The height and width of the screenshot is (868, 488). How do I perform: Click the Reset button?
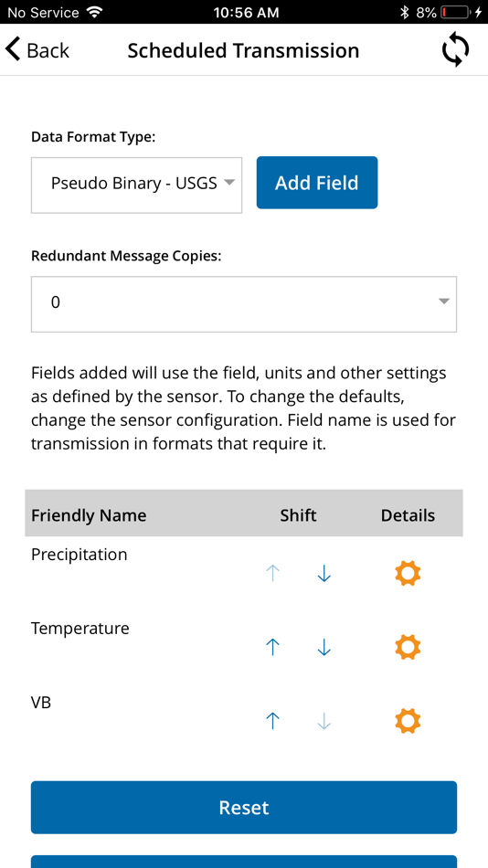244,807
